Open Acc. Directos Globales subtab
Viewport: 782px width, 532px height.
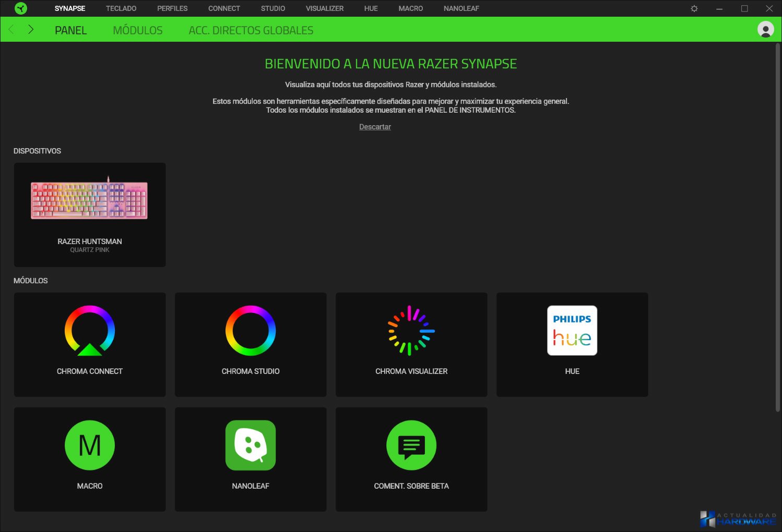(251, 30)
